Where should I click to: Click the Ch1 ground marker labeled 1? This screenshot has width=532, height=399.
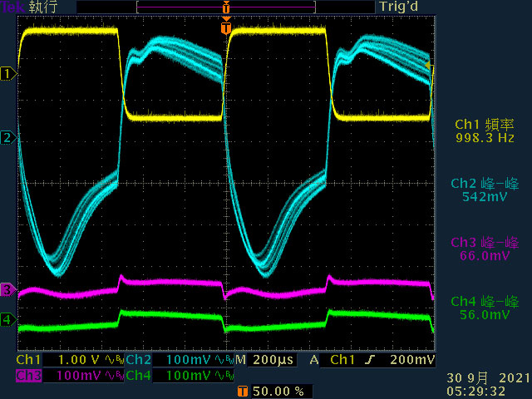8,74
